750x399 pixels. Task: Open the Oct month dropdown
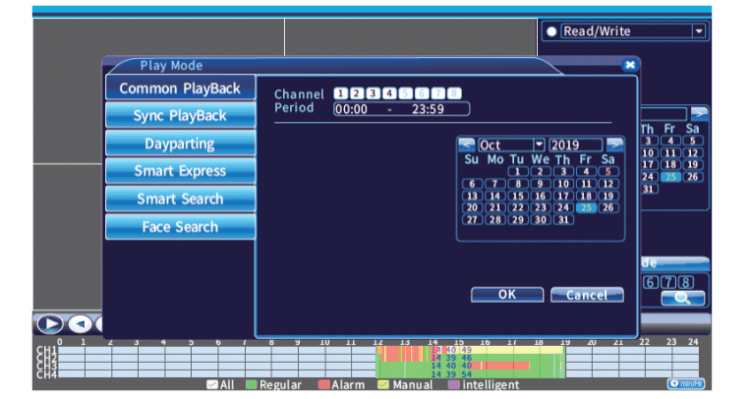539,144
